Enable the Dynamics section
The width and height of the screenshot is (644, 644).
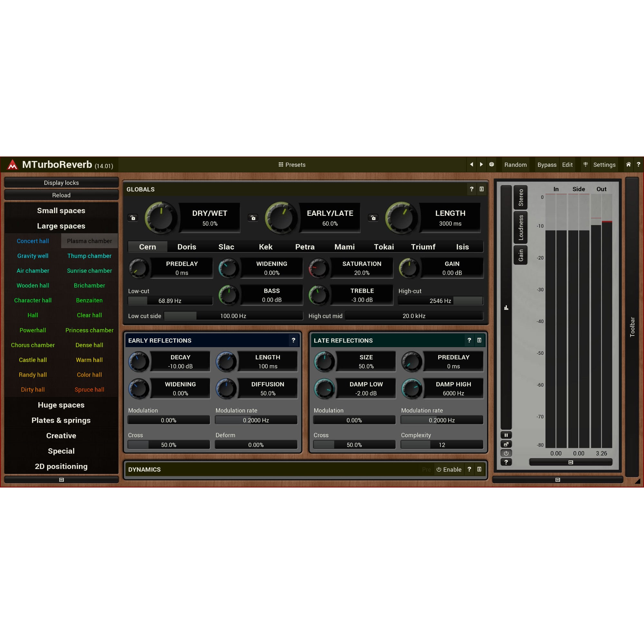pyautogui.click(x=449, y=469)
